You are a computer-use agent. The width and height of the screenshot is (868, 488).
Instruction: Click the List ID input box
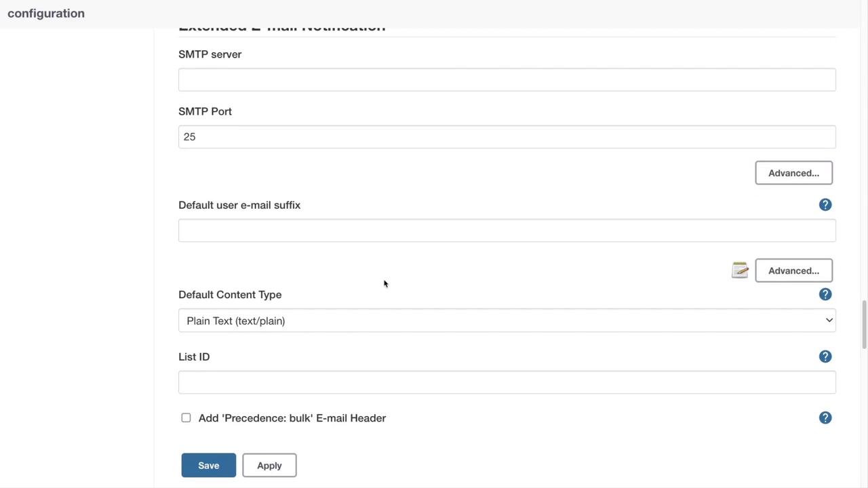point(507,382)
